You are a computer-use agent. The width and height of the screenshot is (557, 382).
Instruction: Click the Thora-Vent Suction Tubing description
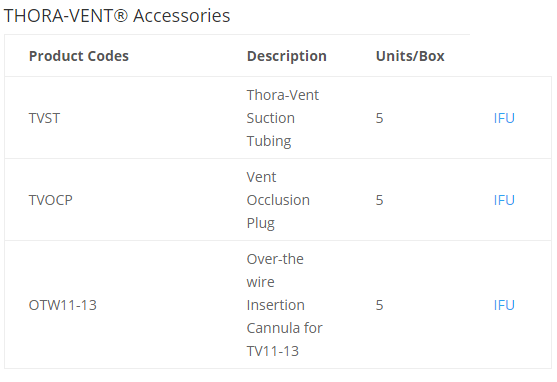click(x=283, y=118)
